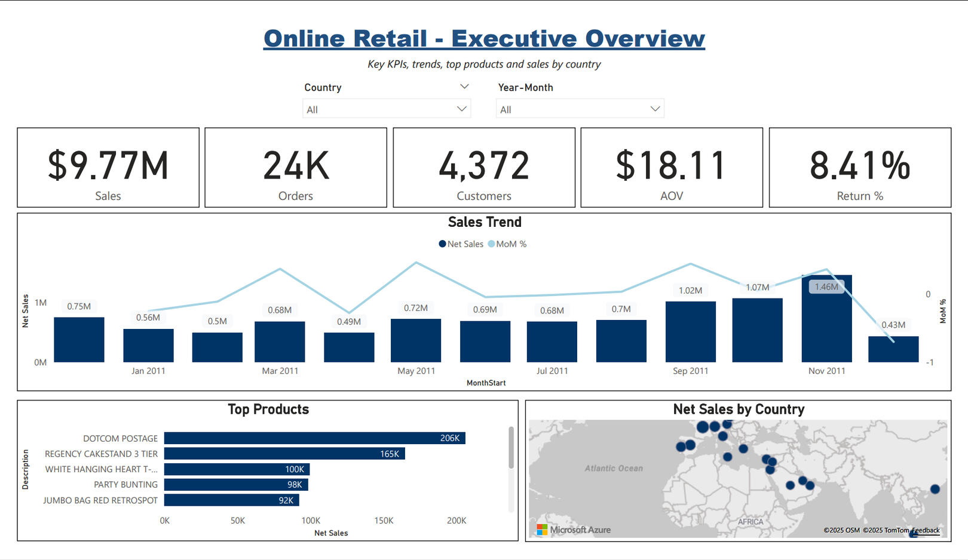968x560 pixels.
Task: Select the REGENCY CAKESTAND 3 TIER bar
Action: [284, 454]
